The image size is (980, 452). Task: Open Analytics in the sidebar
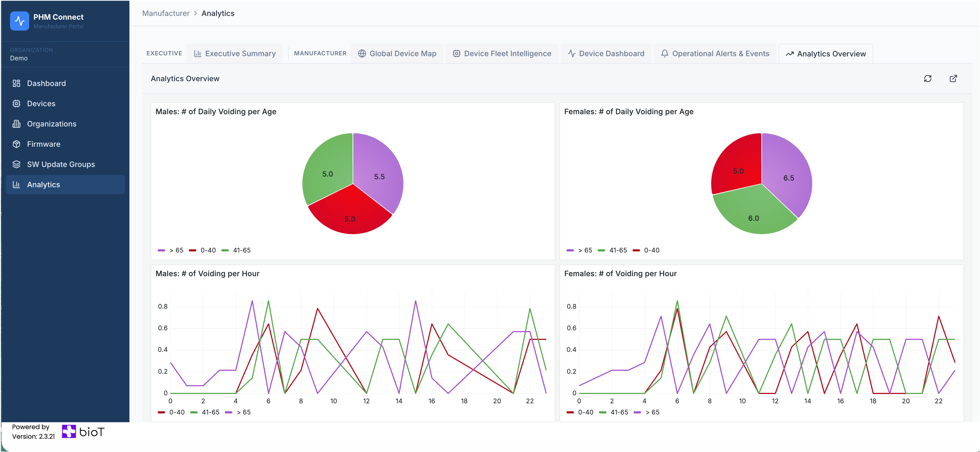[43, 185]
